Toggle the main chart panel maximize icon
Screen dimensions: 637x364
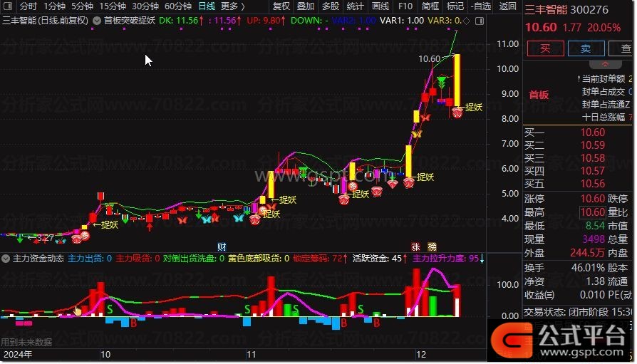coord(480,21)
